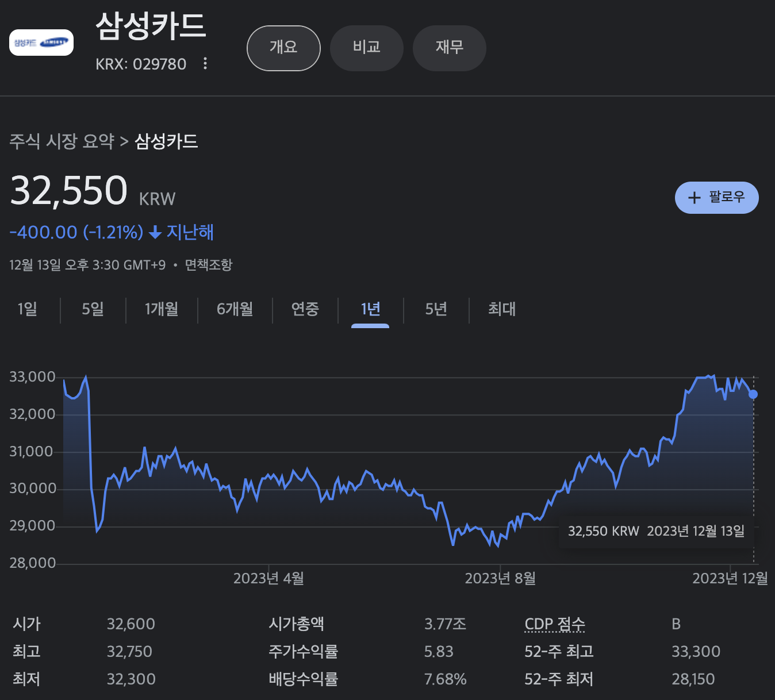Open the 재무 financials tab
775x700 pixels.
coord(450,48)
